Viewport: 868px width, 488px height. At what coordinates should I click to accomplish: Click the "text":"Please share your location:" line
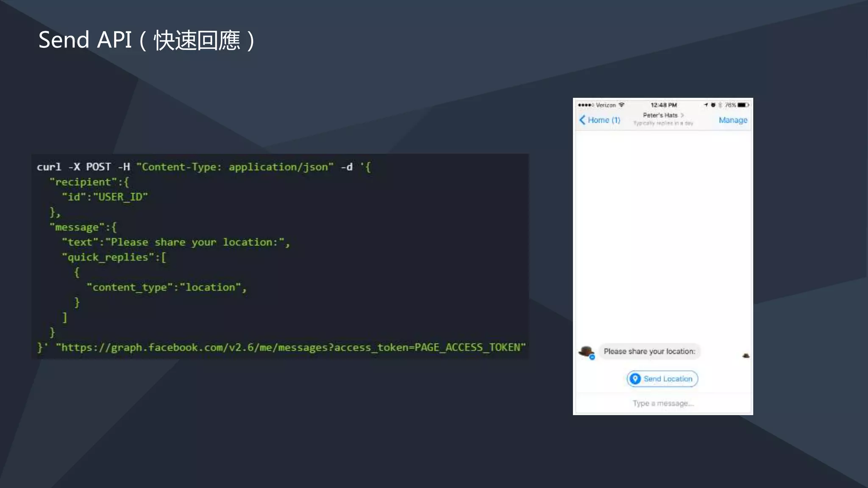176,242
